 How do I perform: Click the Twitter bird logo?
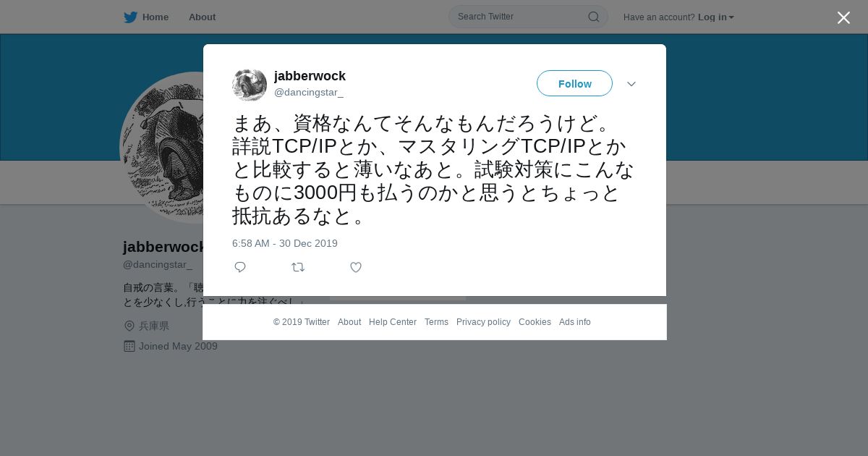tap(130, 17)
